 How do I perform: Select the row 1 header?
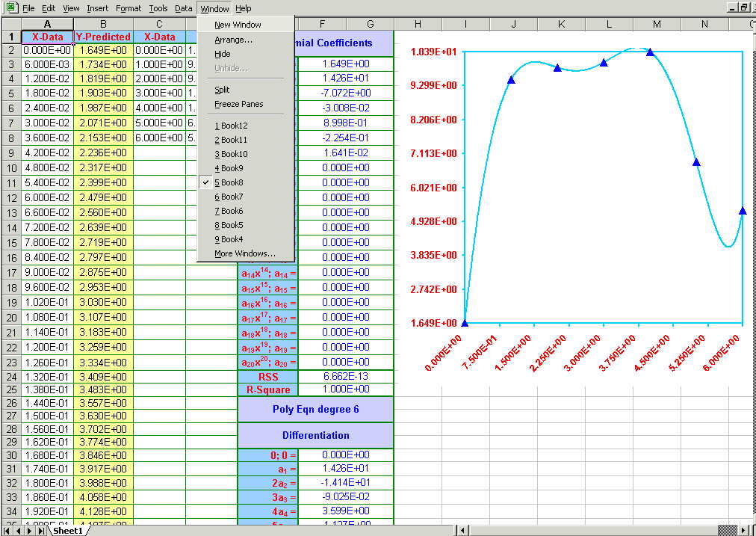coord(11,37)
